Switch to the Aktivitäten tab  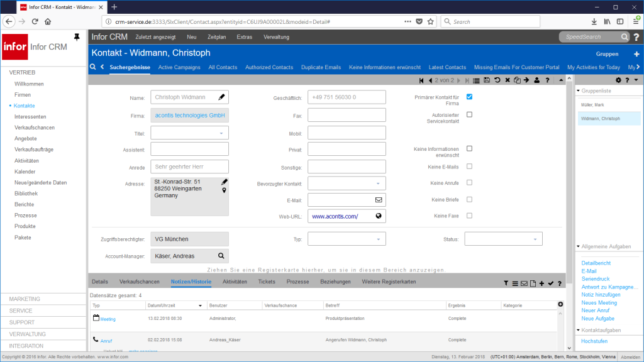point(235,282)
